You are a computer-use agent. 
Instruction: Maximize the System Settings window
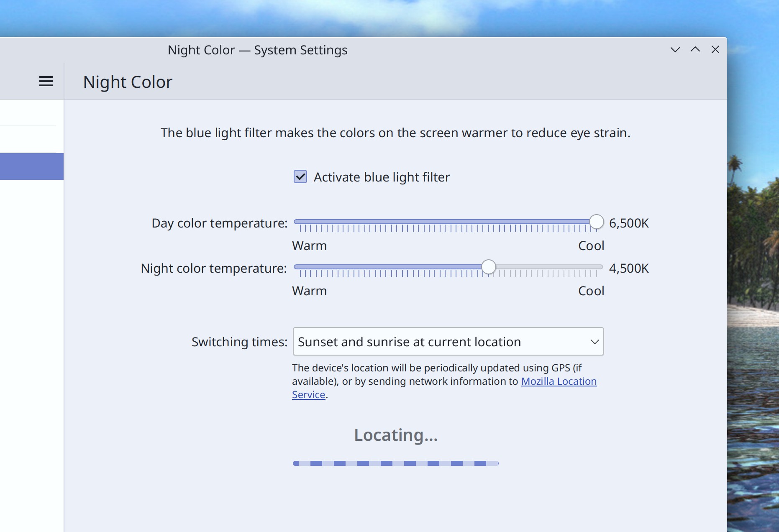[695, 49]
